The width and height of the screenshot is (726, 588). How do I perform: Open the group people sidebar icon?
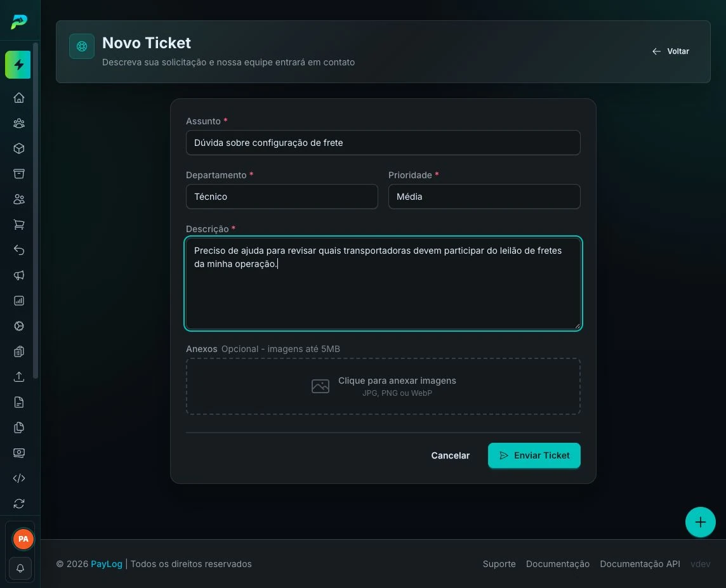pos(19,123)
